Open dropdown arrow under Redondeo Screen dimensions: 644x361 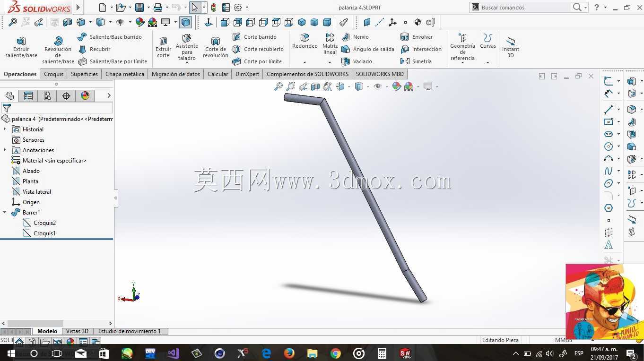[305, 62]
